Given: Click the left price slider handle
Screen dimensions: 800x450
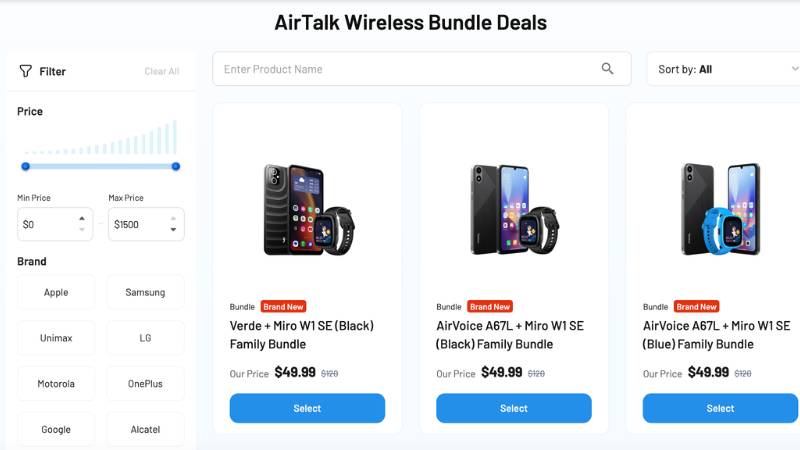Looking at the screenshot, I should tap(26, 166).
